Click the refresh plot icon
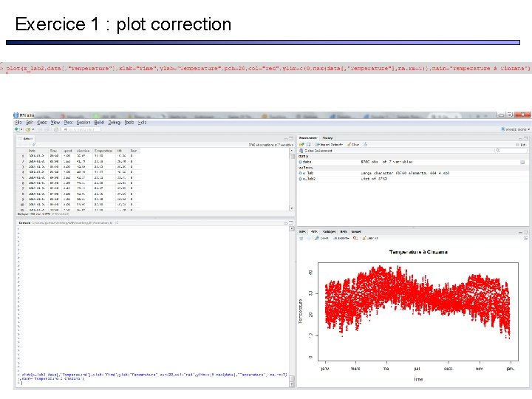The height and width of the screenshot is (399, 532). (x=525, y=238)
